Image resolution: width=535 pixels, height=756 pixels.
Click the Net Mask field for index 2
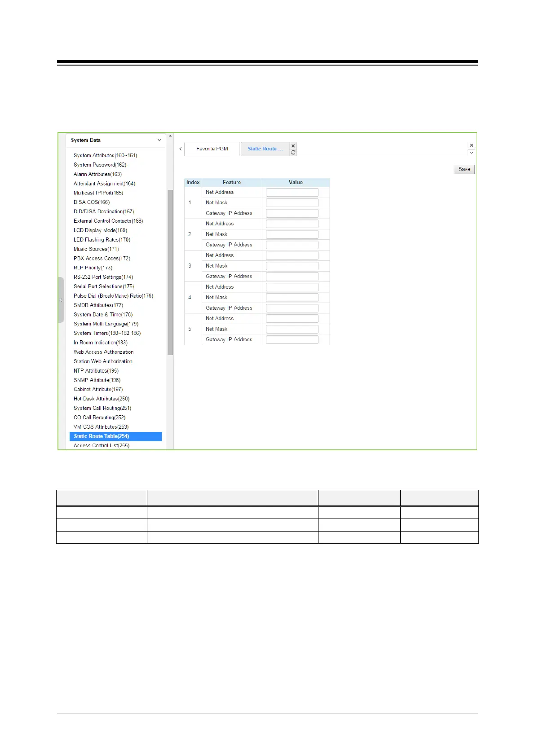292,234
